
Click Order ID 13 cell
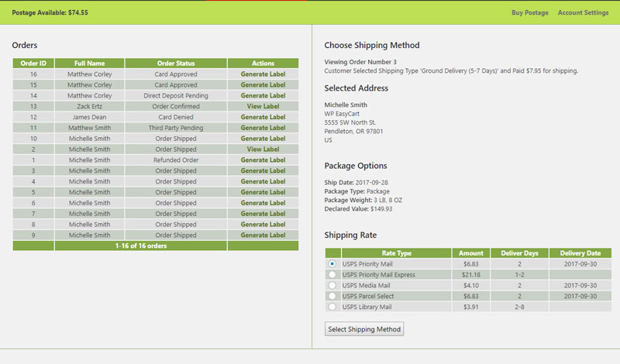point(33,106)
